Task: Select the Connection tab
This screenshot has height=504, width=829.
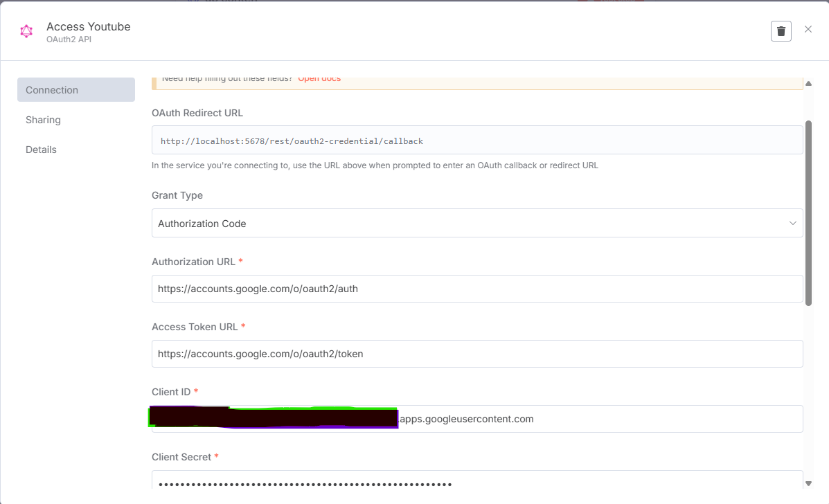Action: 76,90
